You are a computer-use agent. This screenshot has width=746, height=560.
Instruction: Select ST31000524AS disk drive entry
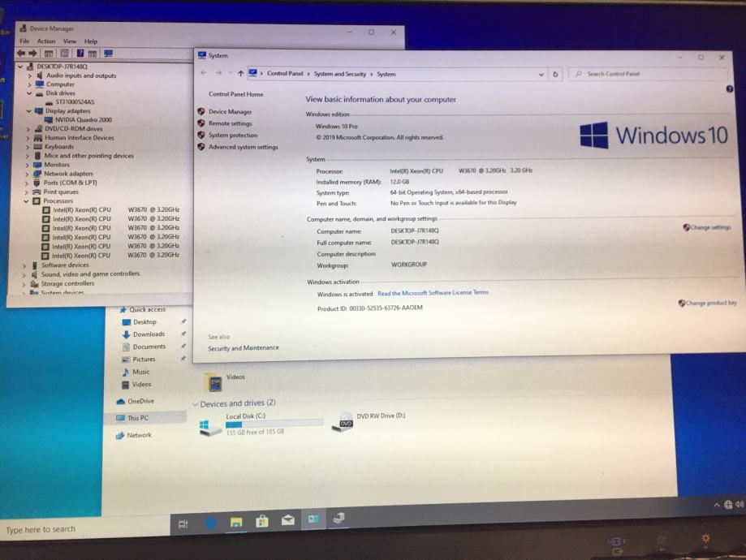pos(75,101)
